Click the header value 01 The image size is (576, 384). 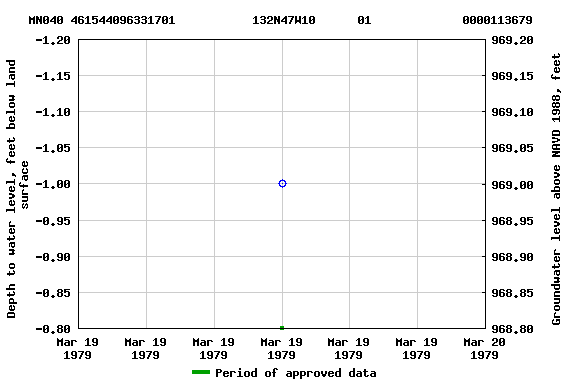(364, 20)
